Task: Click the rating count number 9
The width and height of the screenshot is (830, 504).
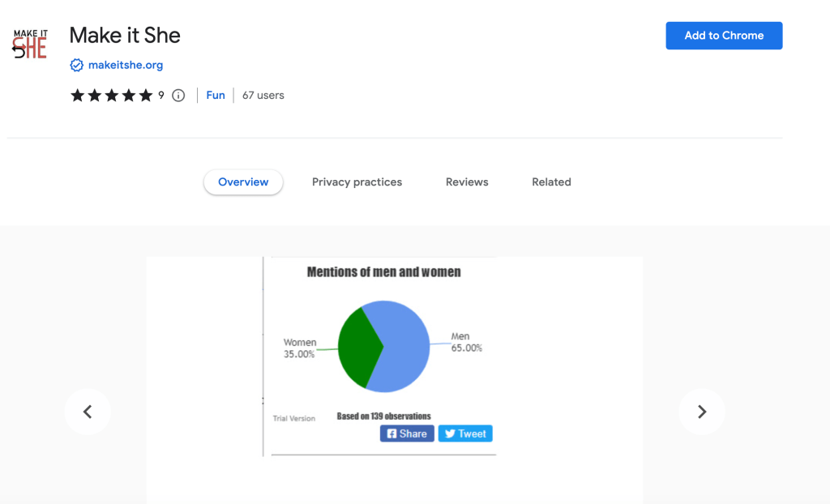Action: [161, 96]
